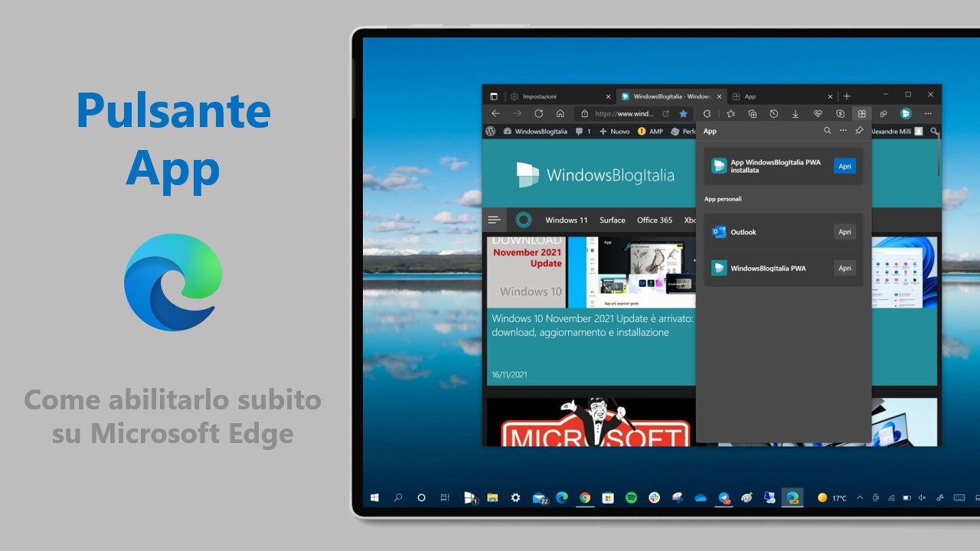
Task: Open Microsoft Store from the taskbar
Action: pos(608,497)
